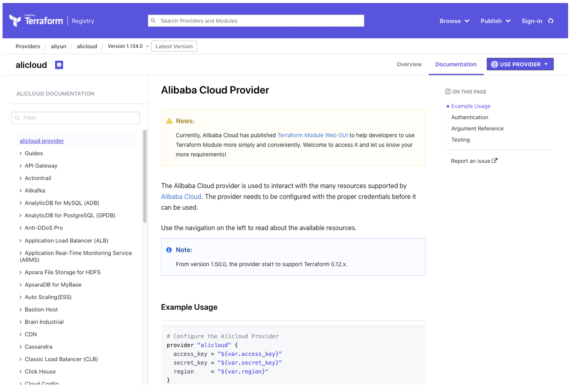This screenshot has height=392, width=572.
Task: Open the Browse dropdown menu
Action: coord(454,20)
